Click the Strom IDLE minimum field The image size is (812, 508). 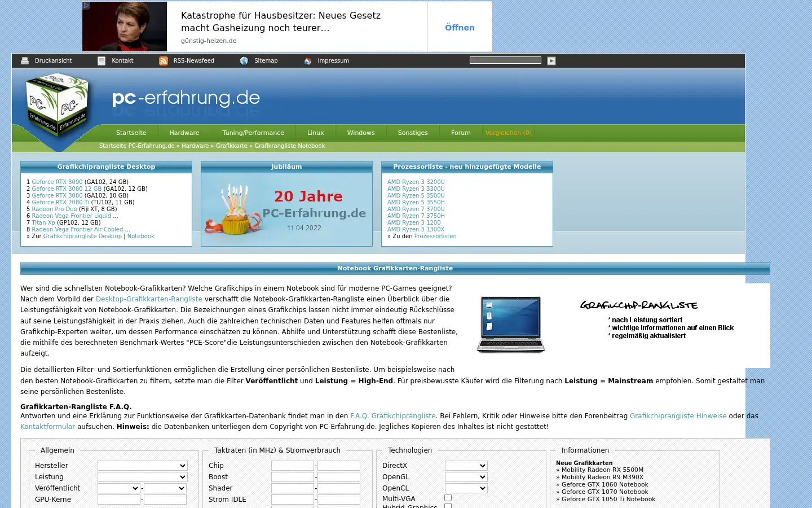[293, 500]
